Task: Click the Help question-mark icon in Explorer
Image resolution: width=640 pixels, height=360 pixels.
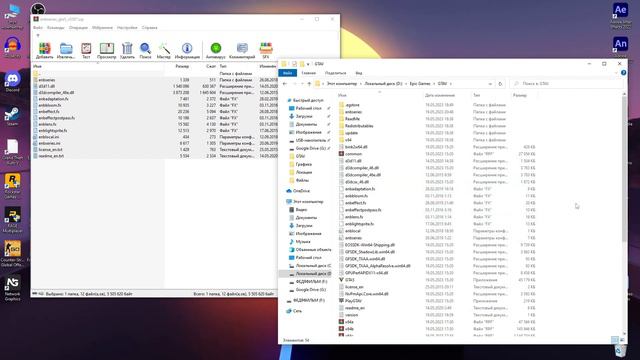Action: 623,73
